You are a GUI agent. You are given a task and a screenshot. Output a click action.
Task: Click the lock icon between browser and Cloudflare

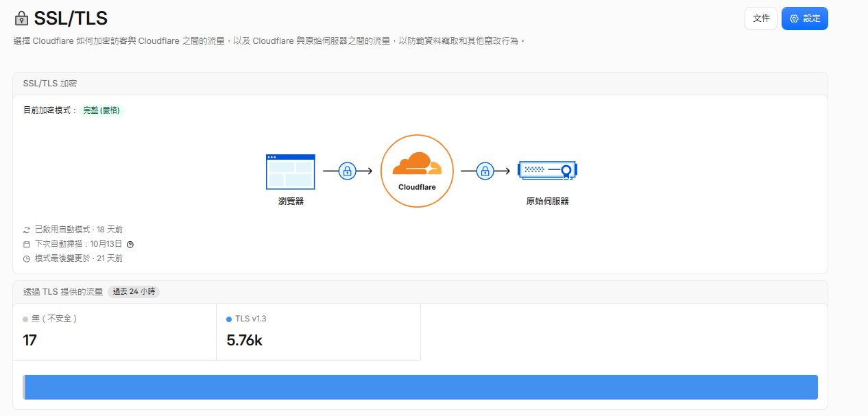[x=347, y=171]
